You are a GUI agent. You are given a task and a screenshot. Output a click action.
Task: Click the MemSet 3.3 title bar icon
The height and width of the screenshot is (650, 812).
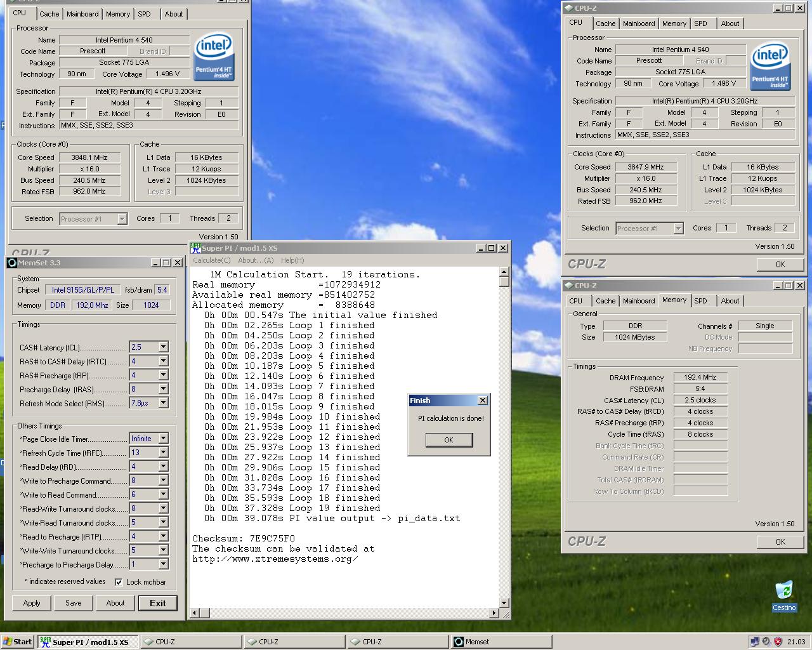click(x=11, y=263)
